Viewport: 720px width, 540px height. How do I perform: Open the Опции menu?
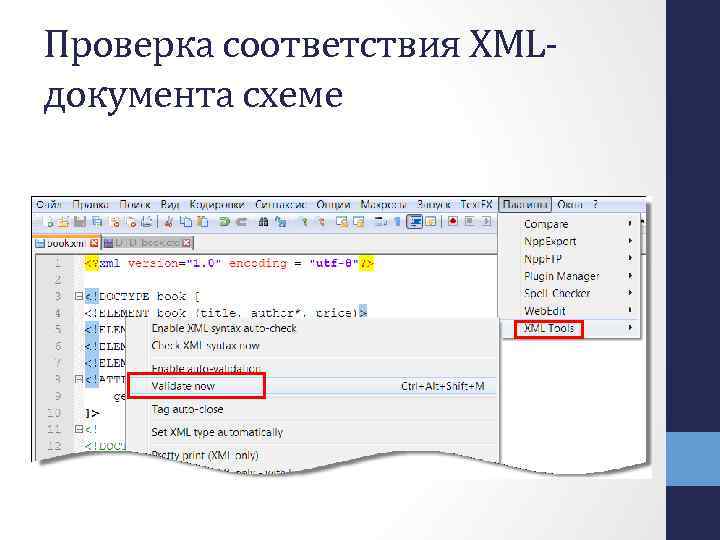[333, 204]
